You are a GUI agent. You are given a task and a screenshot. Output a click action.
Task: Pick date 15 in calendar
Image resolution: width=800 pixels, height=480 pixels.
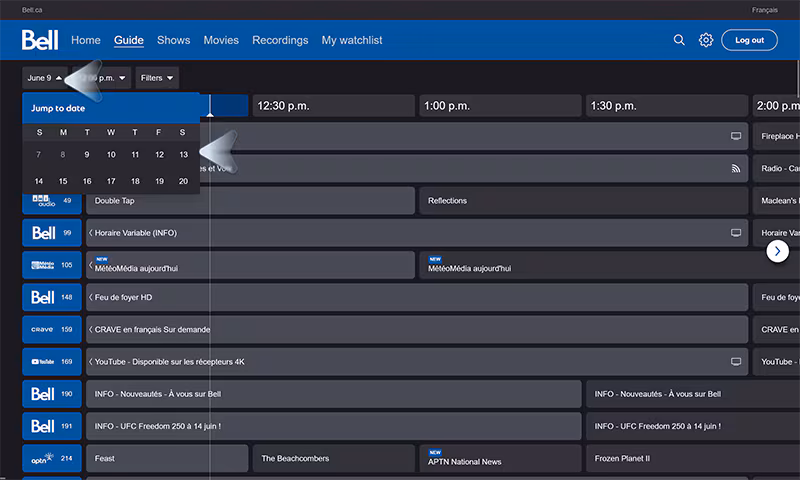point(63,181)
